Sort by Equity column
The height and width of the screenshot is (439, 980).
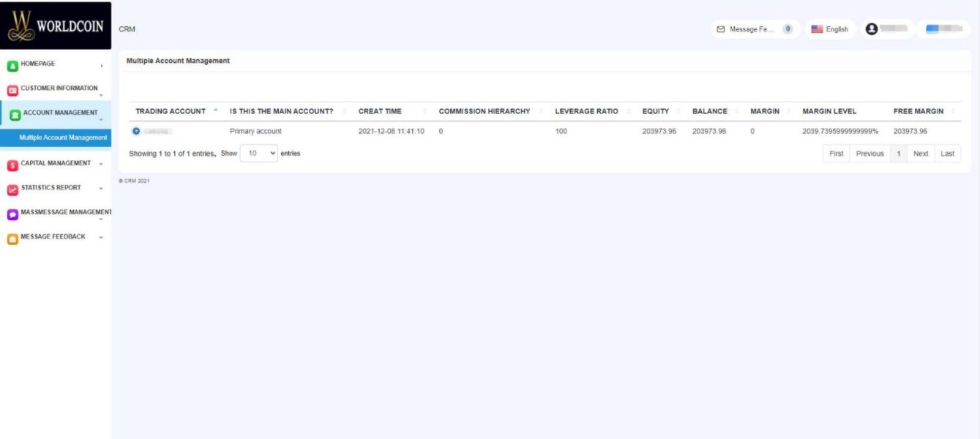(662, 111)
